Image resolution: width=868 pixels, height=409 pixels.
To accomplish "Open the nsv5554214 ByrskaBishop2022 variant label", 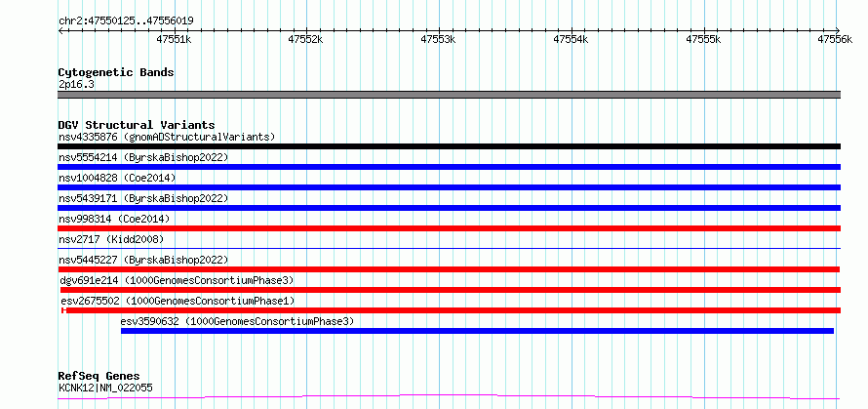I will (142, 157).
